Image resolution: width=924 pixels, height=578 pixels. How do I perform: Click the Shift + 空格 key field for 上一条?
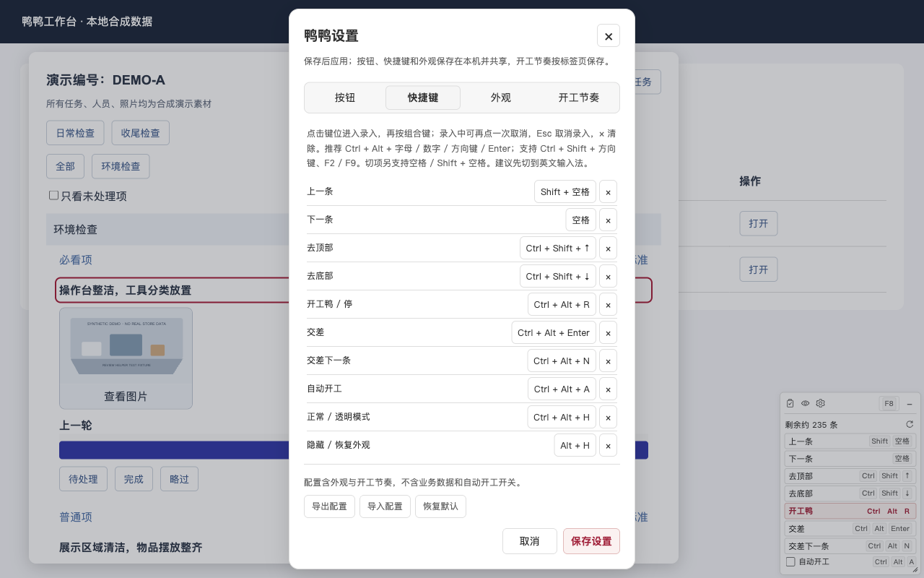pyautogui.click(x=565, y=191)
